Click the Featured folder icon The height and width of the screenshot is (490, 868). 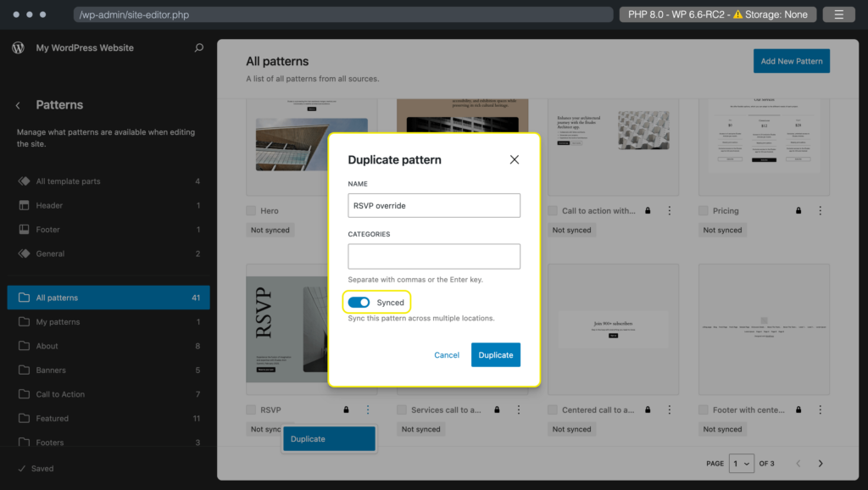[24, 418]
